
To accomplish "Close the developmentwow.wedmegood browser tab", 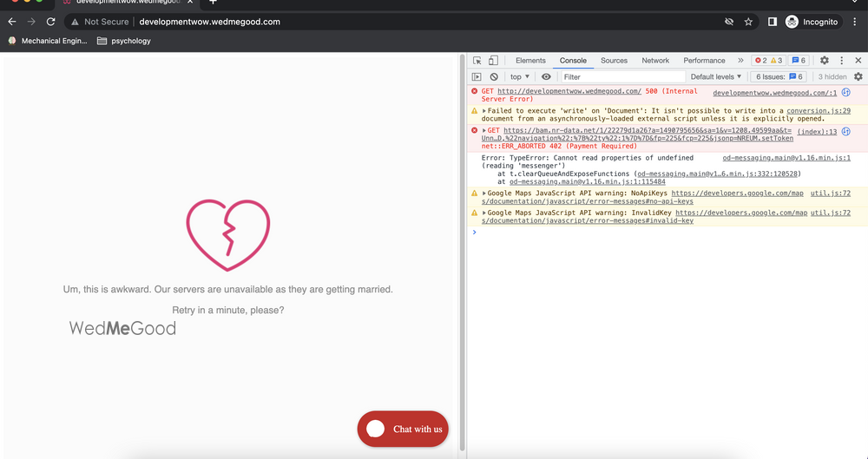I will tap(189, 3).
